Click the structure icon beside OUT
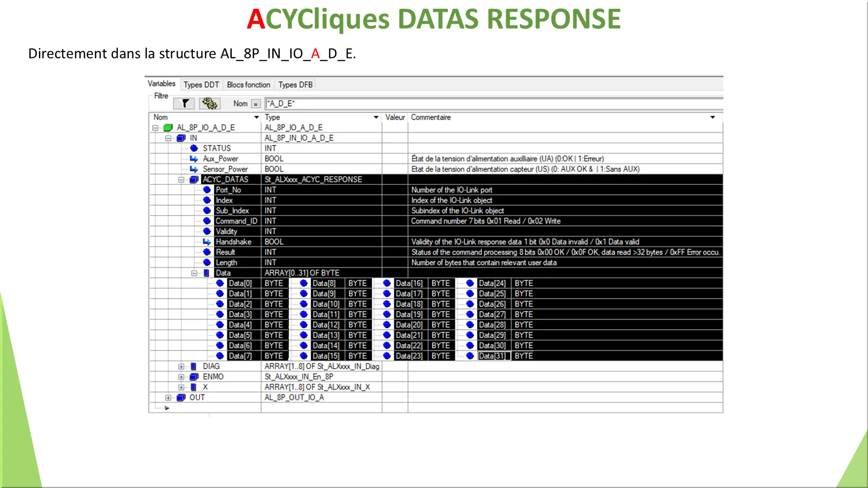 (x=181, y=397)
